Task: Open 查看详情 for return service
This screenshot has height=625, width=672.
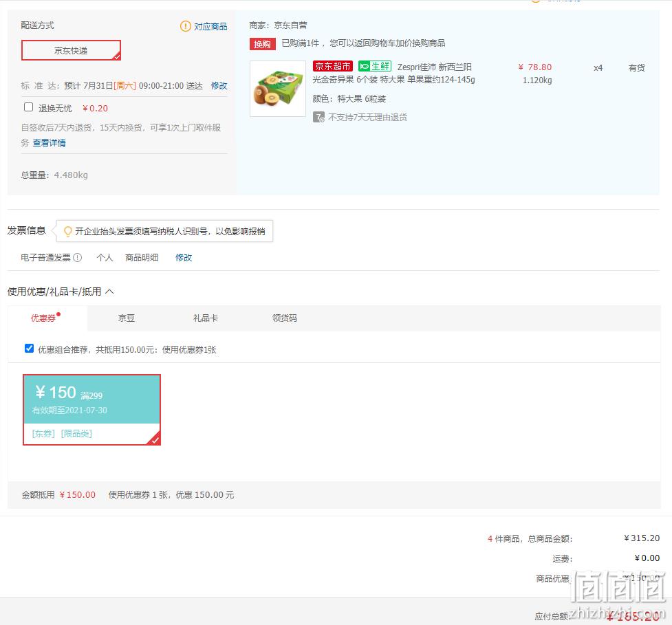Action: [50, 143]
